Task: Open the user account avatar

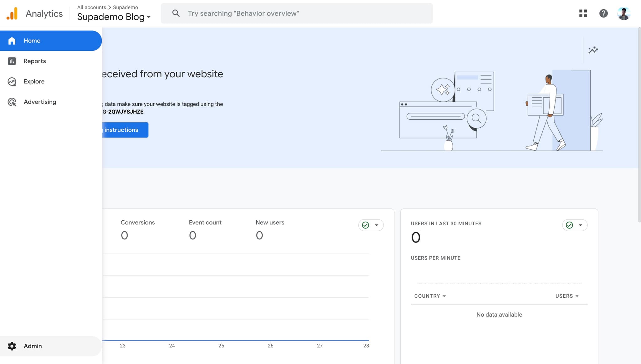Action: pos(623,13)
